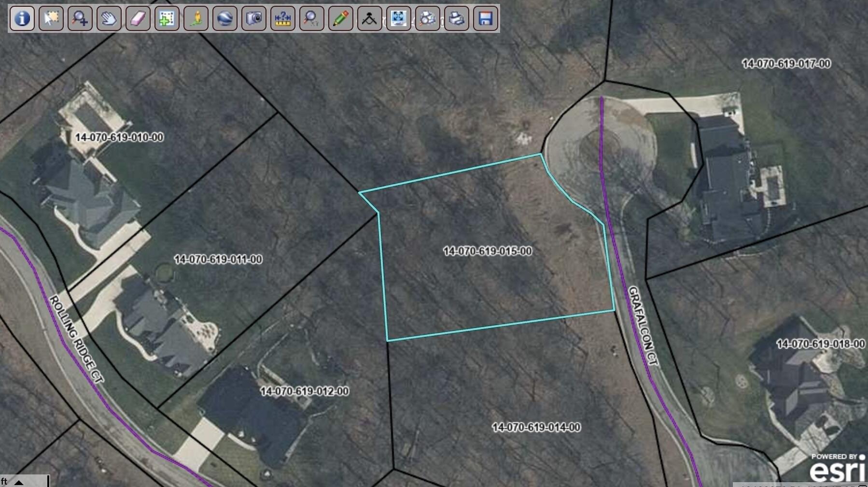
Task: Activate the rectangle select tool
Action: click(51, 18)
